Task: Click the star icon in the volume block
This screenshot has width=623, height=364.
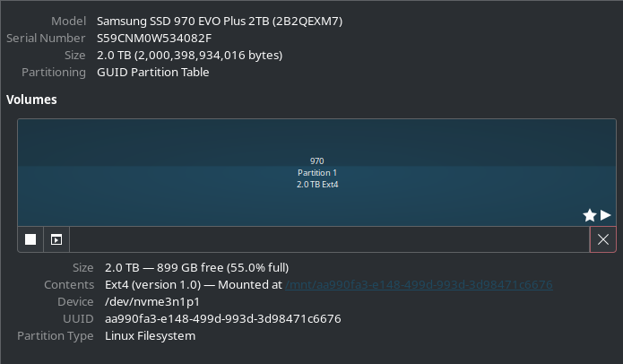Action: pos(590,215)
